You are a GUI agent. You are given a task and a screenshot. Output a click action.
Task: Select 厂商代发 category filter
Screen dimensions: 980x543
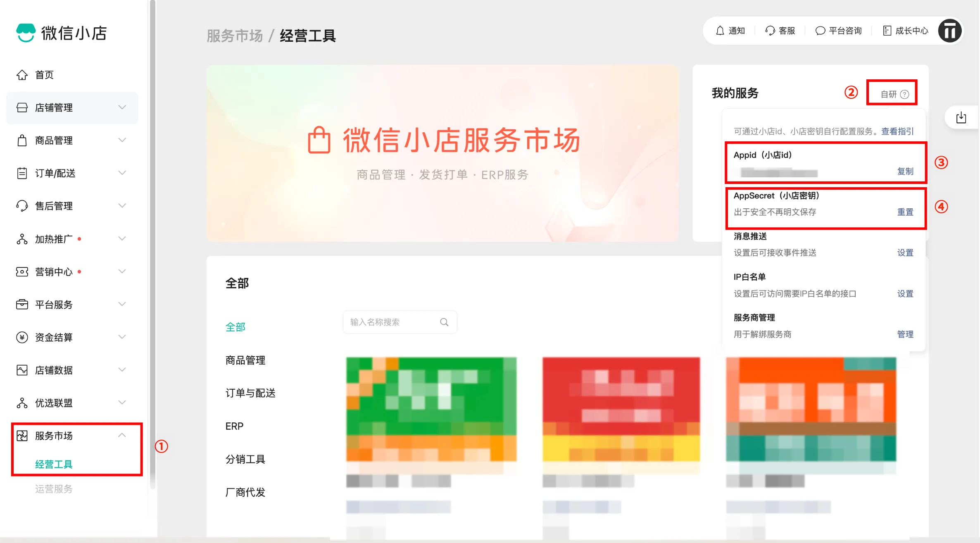point(245,492)
